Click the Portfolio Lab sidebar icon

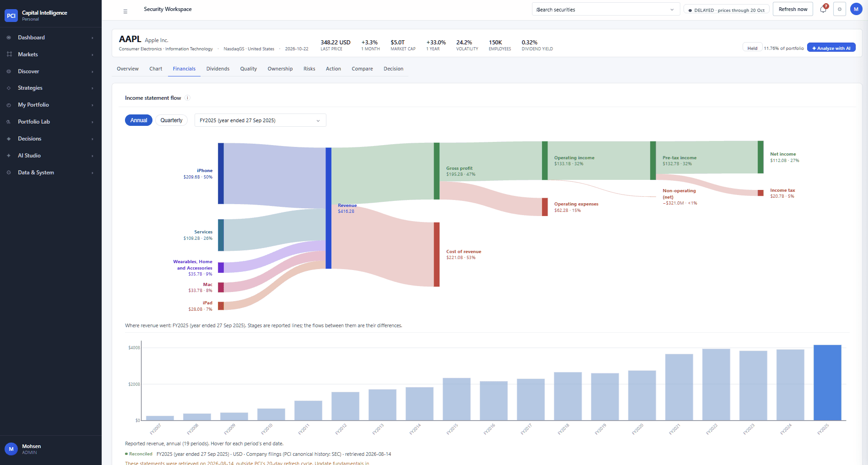tap(9, 122)
